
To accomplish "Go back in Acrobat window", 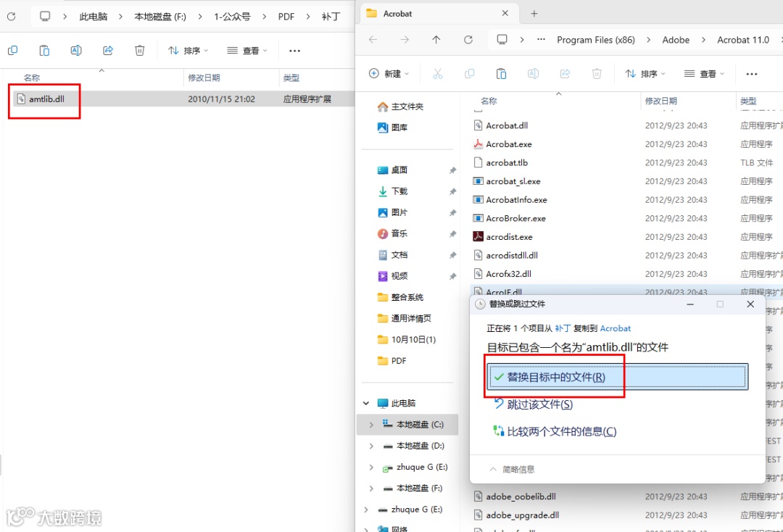I will (373, 39).
